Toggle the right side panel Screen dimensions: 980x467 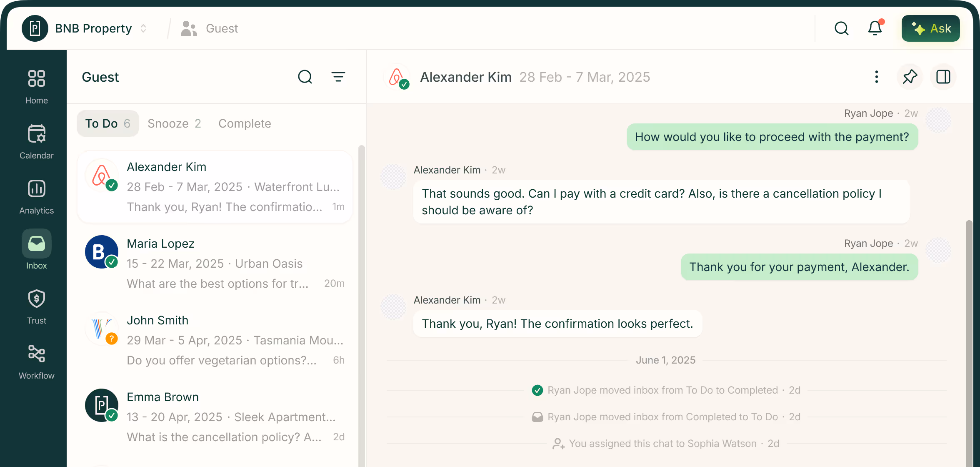click(x=943, y=77)
